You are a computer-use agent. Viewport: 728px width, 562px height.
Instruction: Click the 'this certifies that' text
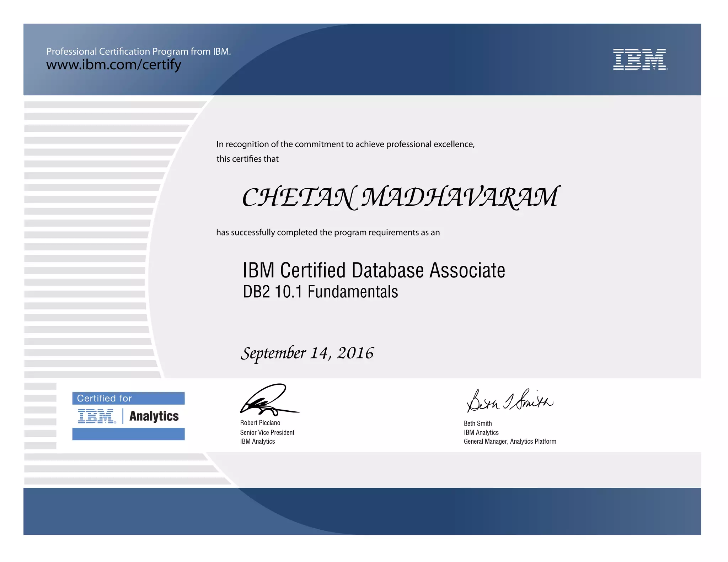pyautogui.click(x=247, y=159)
